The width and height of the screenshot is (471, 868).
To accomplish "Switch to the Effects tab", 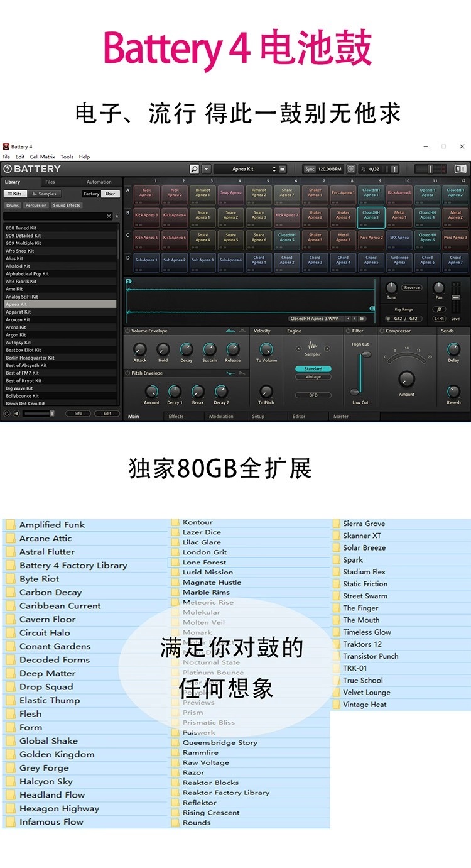I will click(176, 416).
